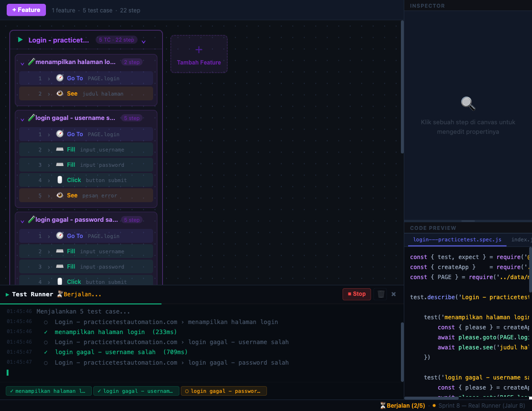Click orange dot next to Sprint 8 status
The image size is (532, 411).
point(434,406)
